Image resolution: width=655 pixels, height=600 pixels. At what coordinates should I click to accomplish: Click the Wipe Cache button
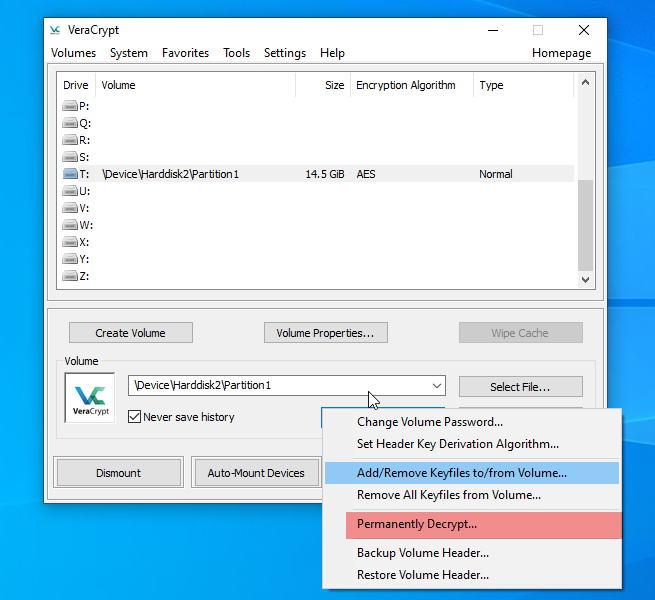click(520, 333)
